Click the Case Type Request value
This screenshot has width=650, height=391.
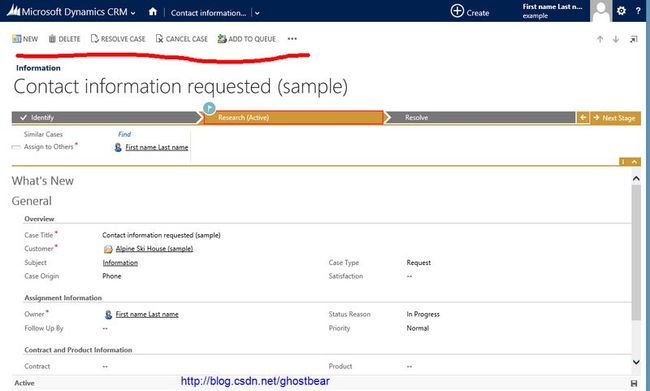tap(419, 263)
